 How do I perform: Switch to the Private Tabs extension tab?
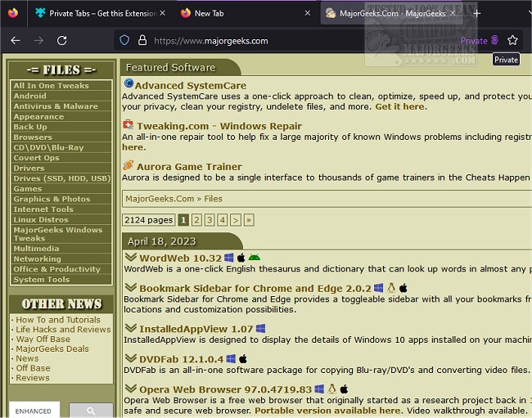tap(98, 13)
